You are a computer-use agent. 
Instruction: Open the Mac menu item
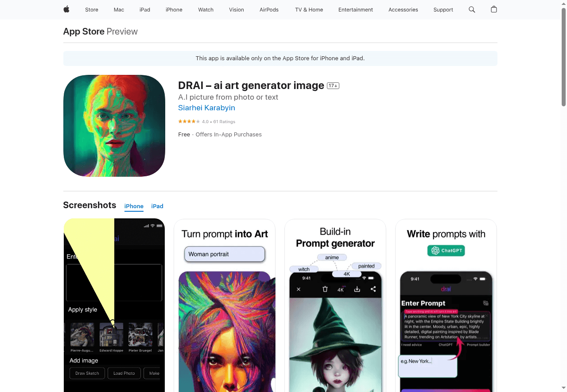[x=119, y=9]
